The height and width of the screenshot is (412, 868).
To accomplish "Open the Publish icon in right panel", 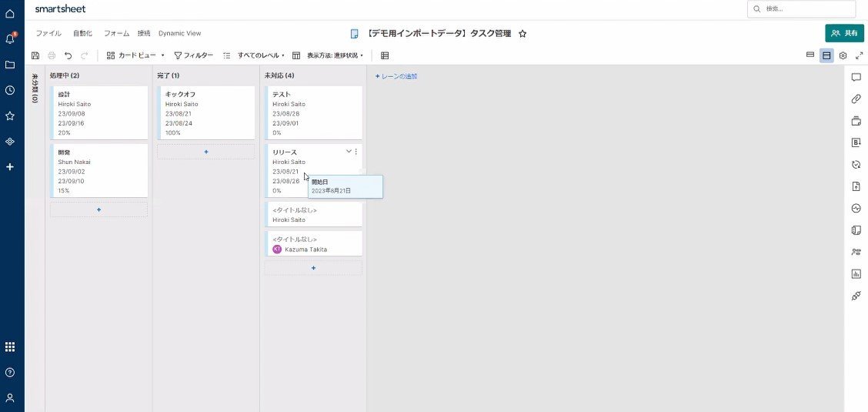I will point(856,186).
